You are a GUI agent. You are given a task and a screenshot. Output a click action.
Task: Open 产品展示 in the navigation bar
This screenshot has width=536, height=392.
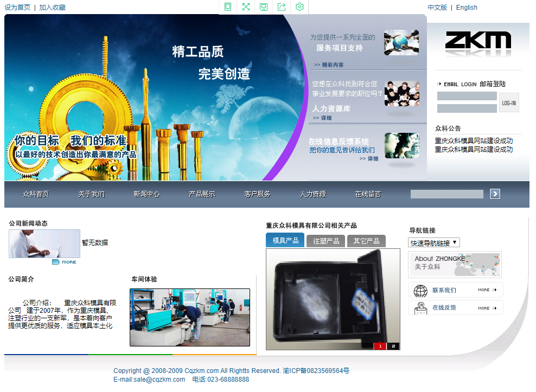click(202, 194)
